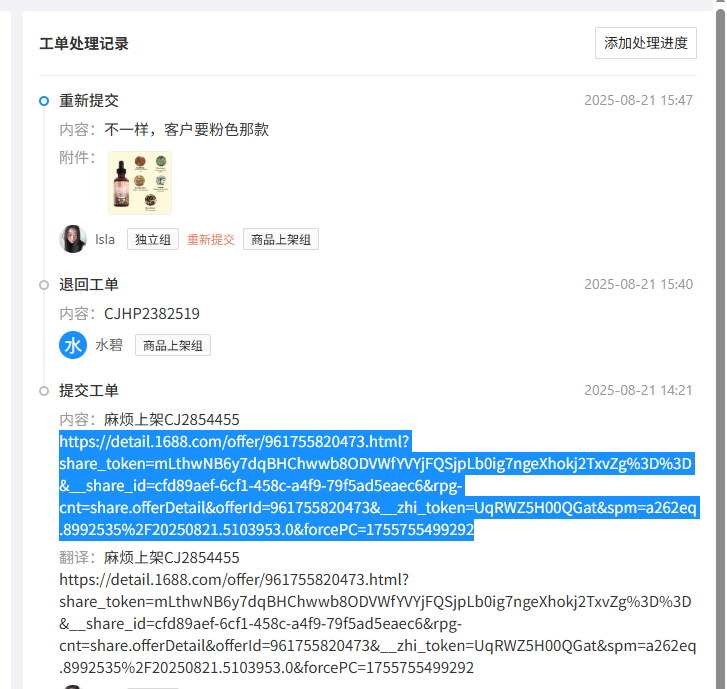
Task: Click Isla's profile avatar
Action: [73, 239]
